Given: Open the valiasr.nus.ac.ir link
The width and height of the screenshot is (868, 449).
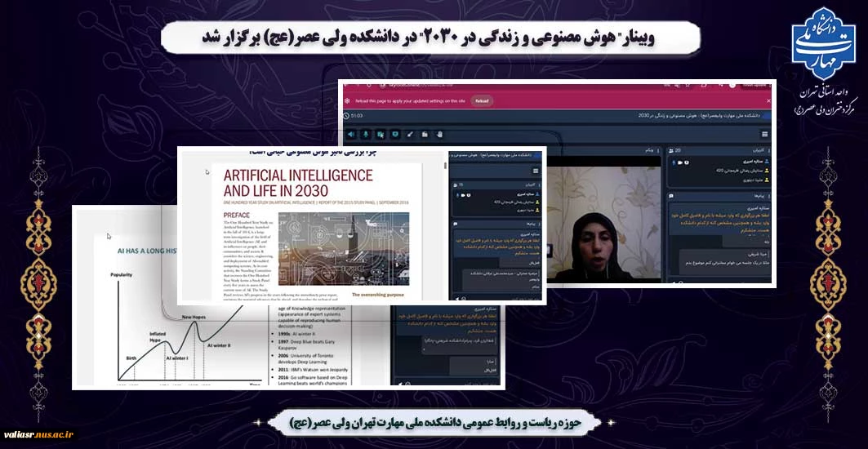Looking at the screenshot, I should pyautogui.click(x=38, y=434).
